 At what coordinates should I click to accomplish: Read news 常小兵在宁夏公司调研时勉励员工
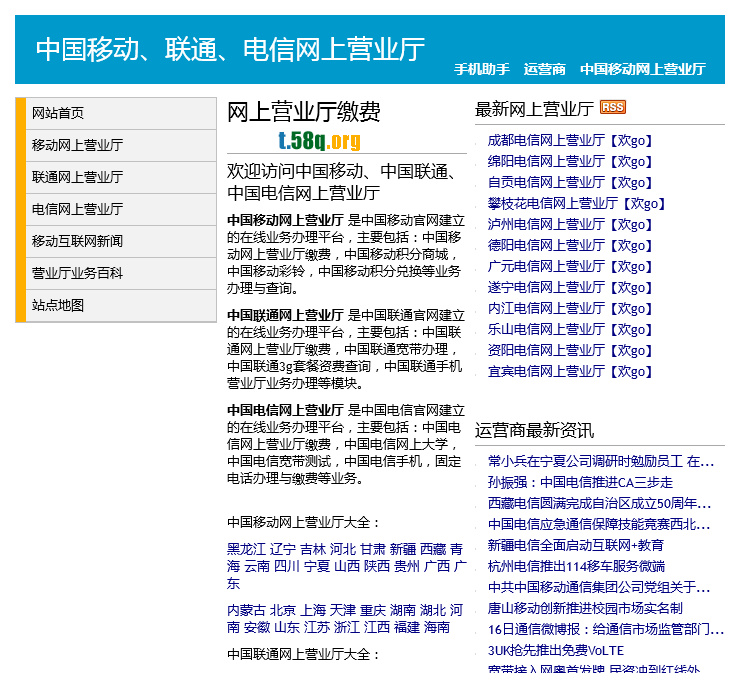tap(601, 461)
